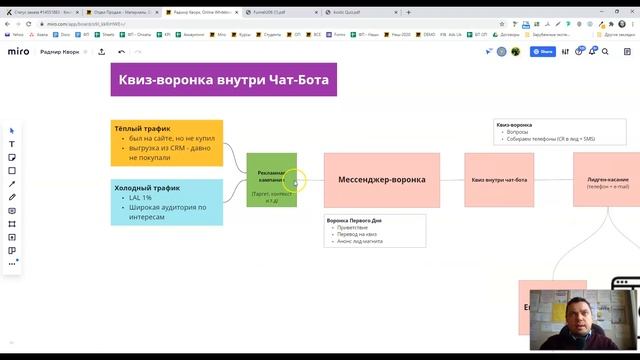Click the redo arrow
This screenshot has height=360, width=640.
[138, 52]
